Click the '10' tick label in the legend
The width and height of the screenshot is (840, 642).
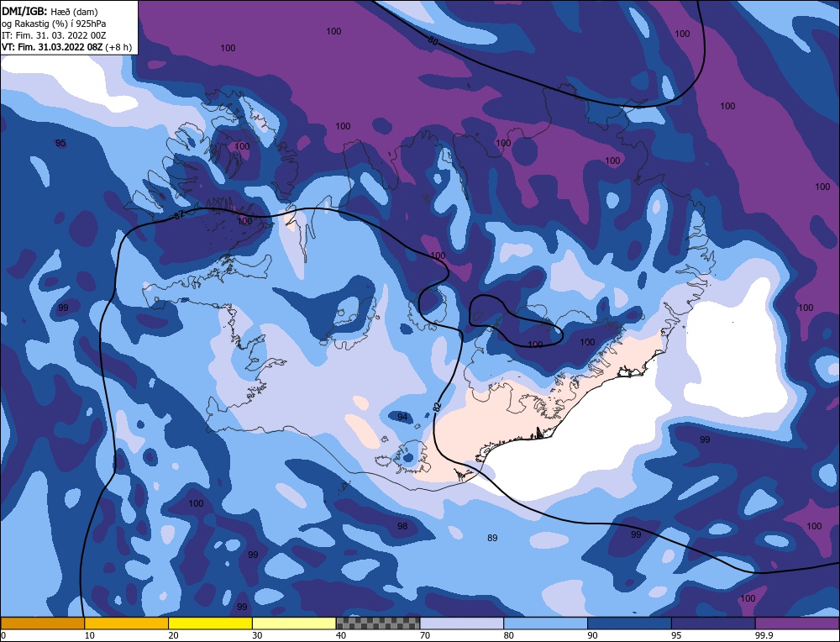tap(90, 635)
